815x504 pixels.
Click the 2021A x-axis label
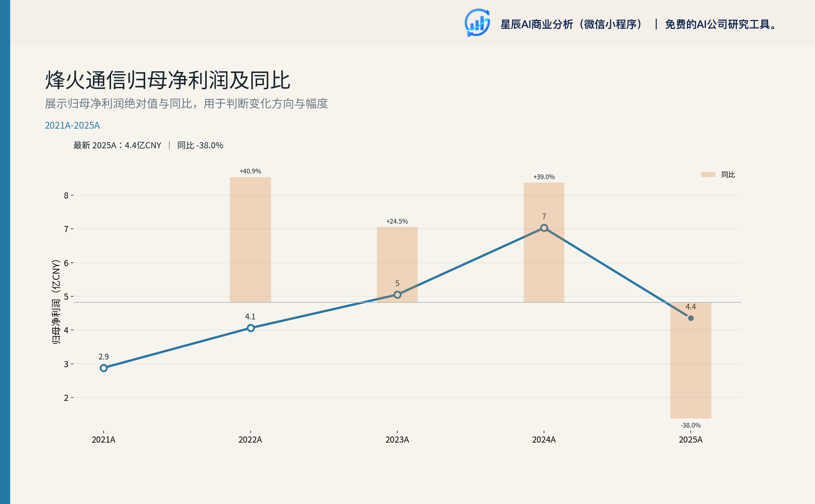coord(104,440)
